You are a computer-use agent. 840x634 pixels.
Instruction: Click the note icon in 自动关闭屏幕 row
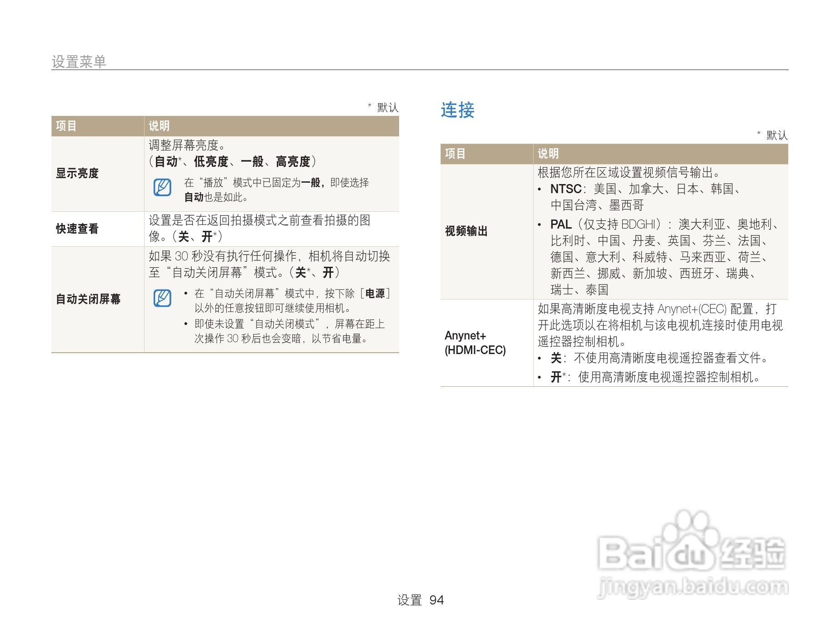(161, 298)
